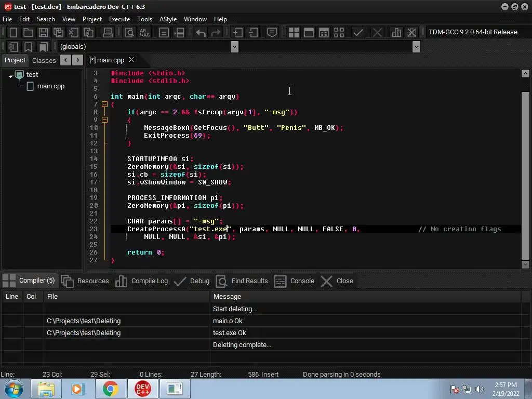Click the Save floppy disk icon
This screenshot has height=399, width=532.
pos(43,33)
